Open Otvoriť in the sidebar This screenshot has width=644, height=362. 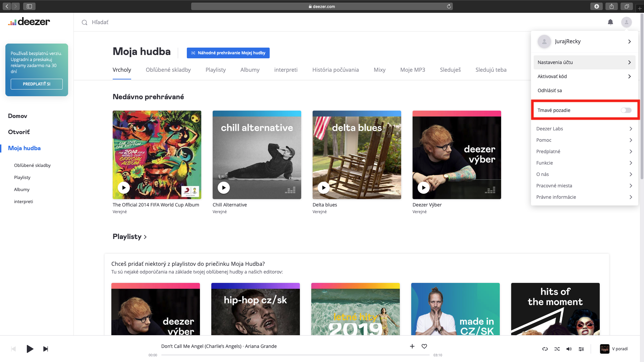click(19, 132)
